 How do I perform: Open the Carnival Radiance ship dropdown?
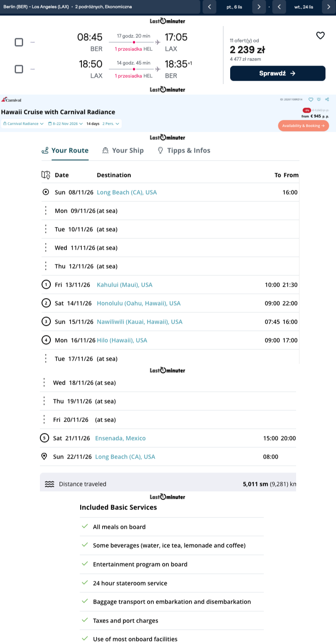(23, 124)
